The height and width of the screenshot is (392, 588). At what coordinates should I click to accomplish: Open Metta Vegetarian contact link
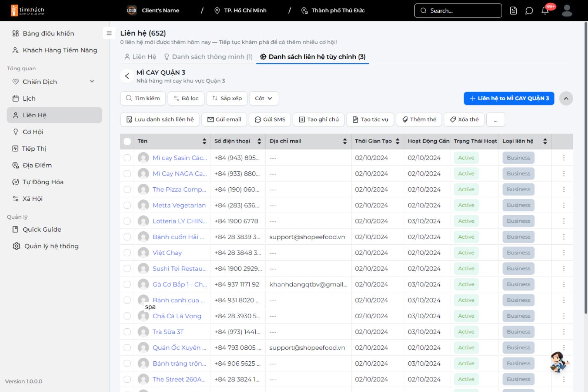pos(179,205)
